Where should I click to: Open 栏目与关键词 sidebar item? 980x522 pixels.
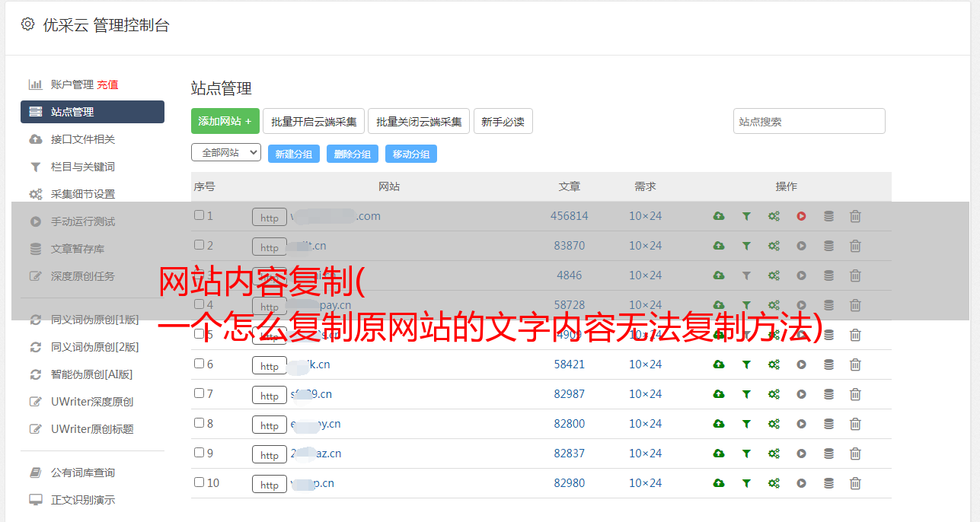(83, 167)
